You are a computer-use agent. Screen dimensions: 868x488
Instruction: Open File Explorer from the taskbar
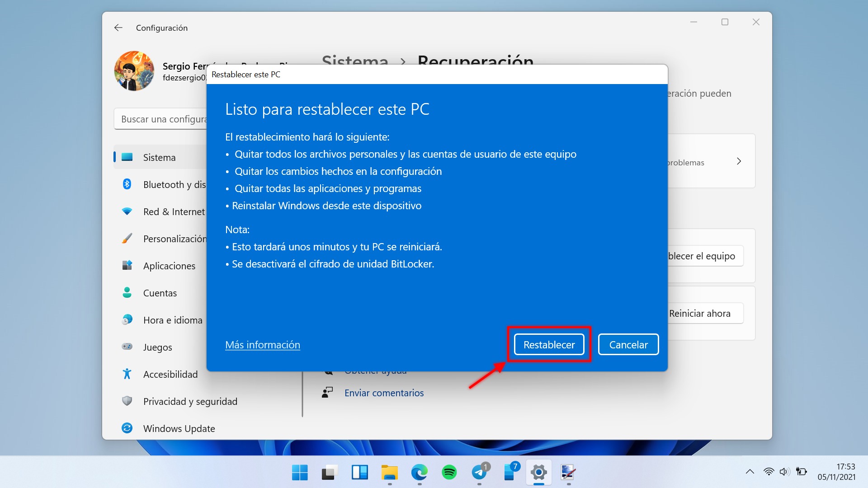389,473
